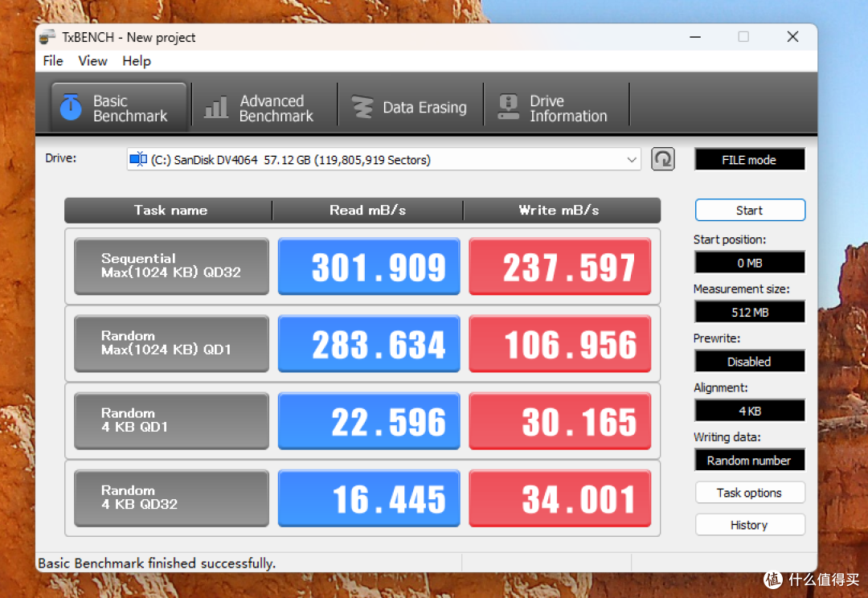Click the Random Max(1024 KB) QD1 task button
The image size is (868, 598).
coord(172,343)
